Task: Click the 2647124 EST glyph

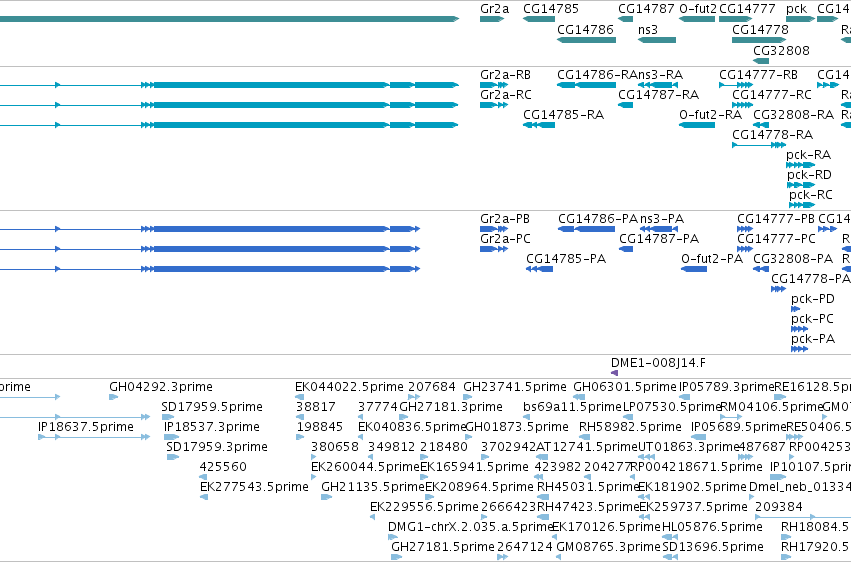Action: tap(503, 557)
